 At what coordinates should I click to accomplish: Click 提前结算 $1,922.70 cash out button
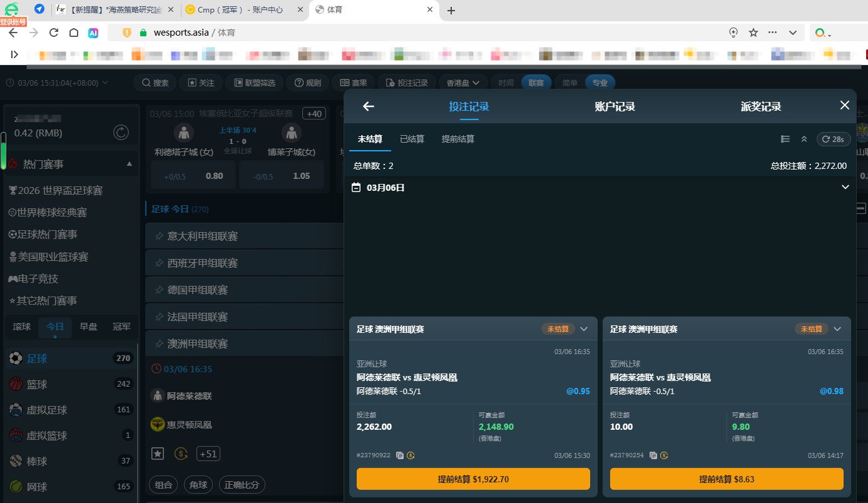tap(472, 478)
